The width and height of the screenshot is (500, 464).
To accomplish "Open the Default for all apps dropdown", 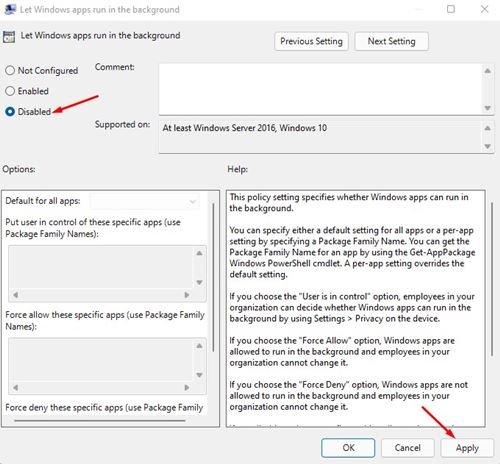I will coord(145,201).
